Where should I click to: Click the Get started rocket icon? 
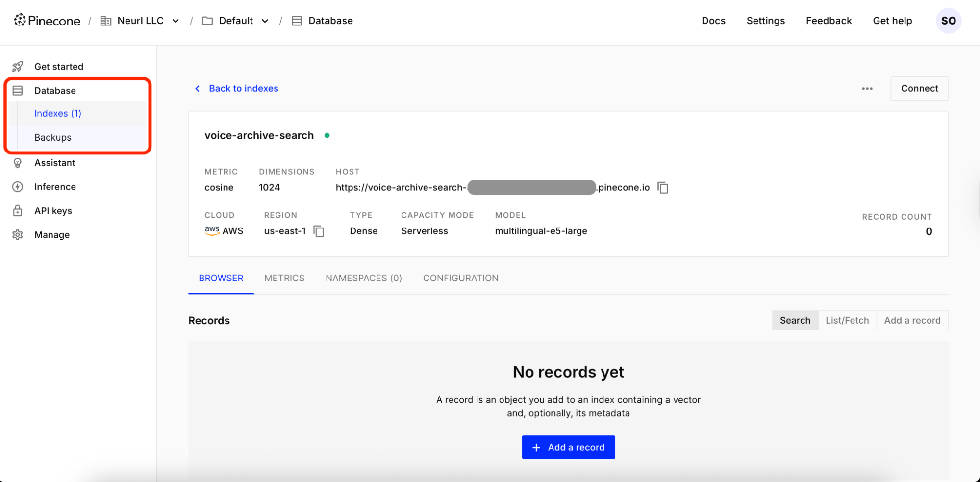pos(18,67)
